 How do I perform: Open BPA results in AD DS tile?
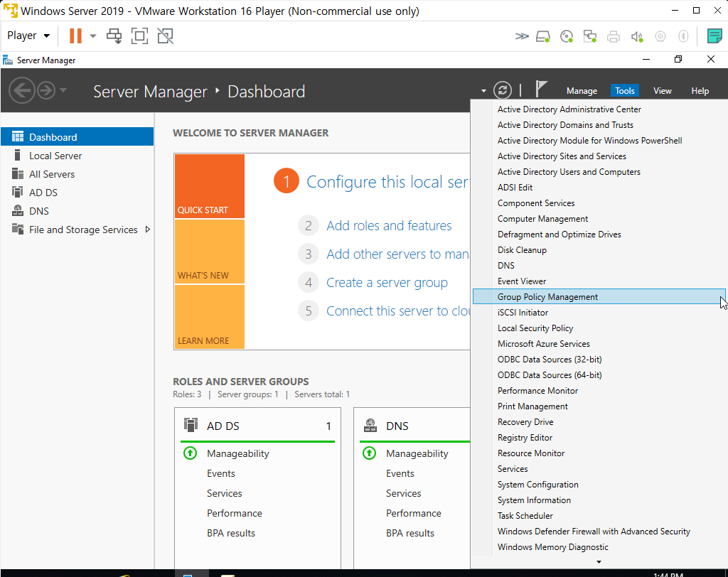(x=231, y=533)
